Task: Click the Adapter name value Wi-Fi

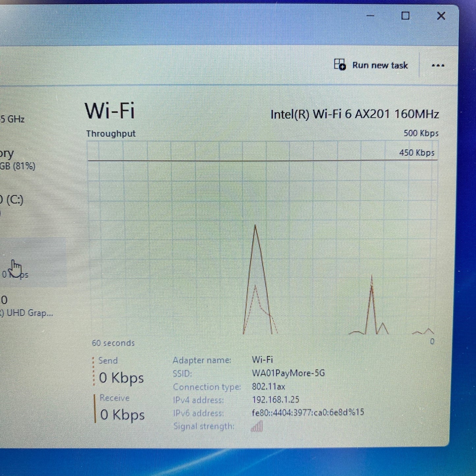Action: coord(262,360)
